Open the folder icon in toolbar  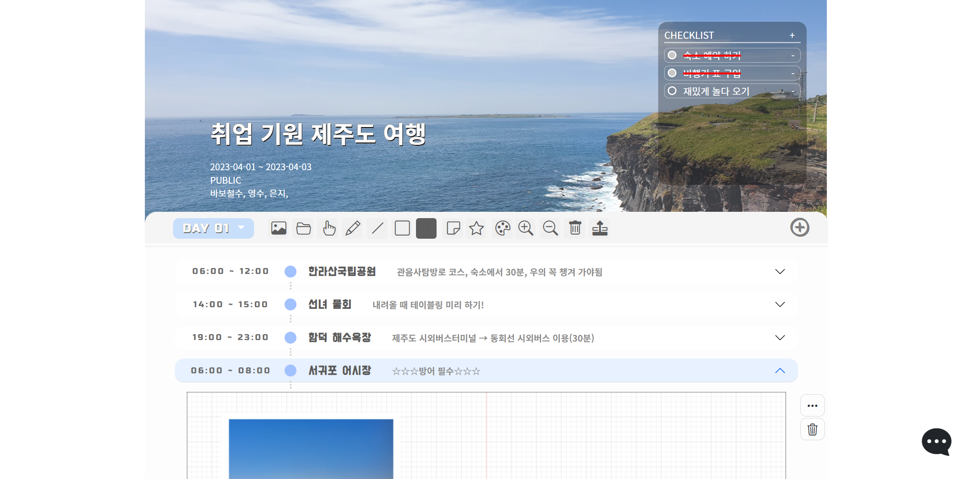point(304,228)
